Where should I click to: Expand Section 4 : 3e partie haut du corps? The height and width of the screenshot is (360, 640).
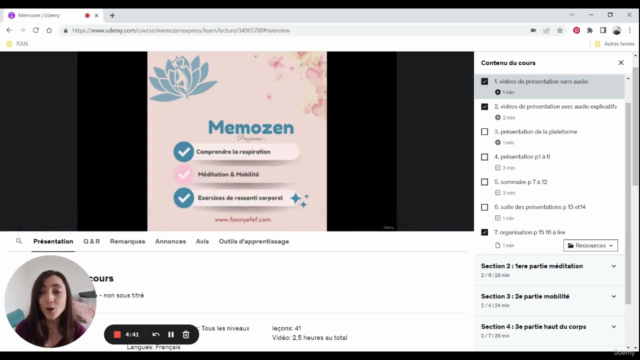[x=549, y=331]
